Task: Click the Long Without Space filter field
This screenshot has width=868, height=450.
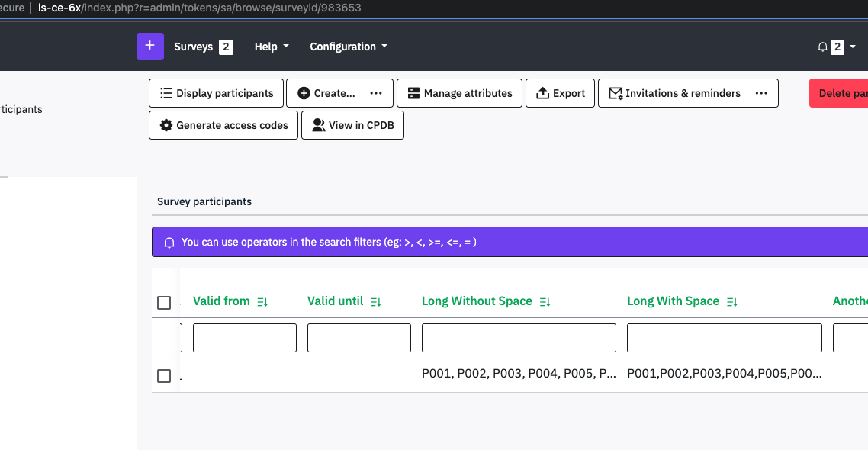Action: pos(519,338)
